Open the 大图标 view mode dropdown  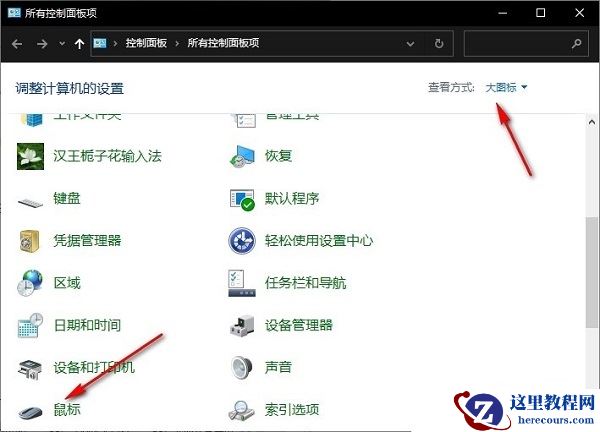click(506, 88)
